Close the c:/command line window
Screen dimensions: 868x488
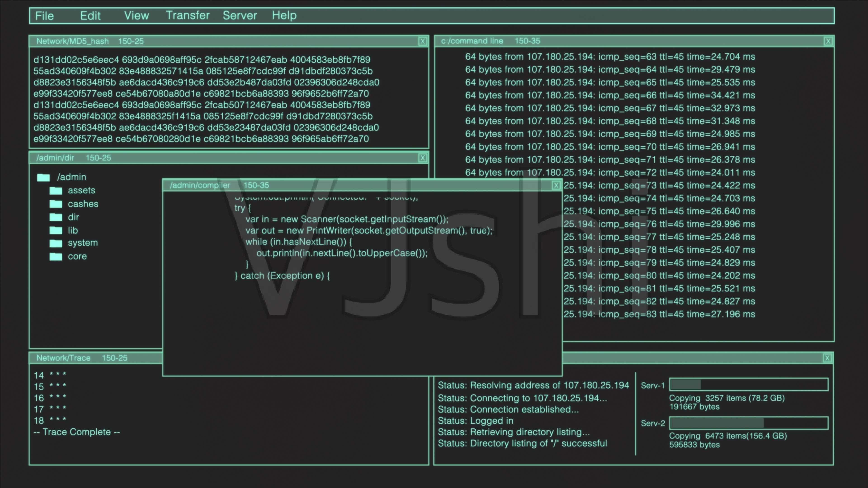pyautogui.click(x=828, y=41)
